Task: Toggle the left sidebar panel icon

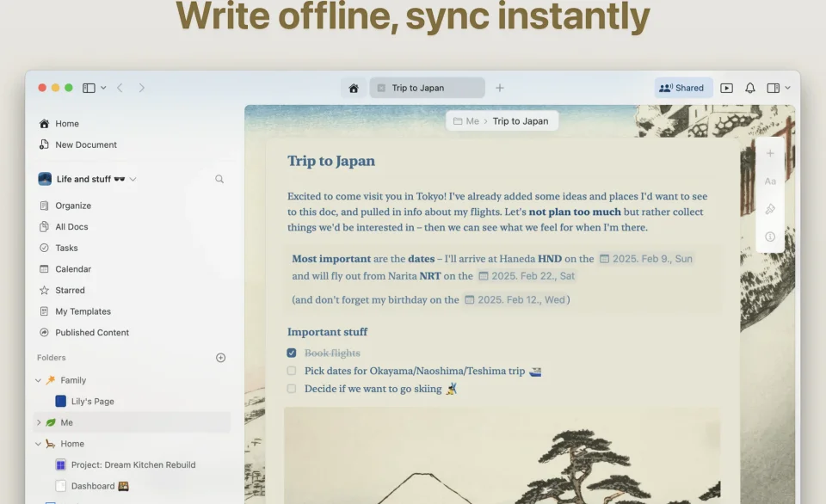Action: [x=89, y=88]
